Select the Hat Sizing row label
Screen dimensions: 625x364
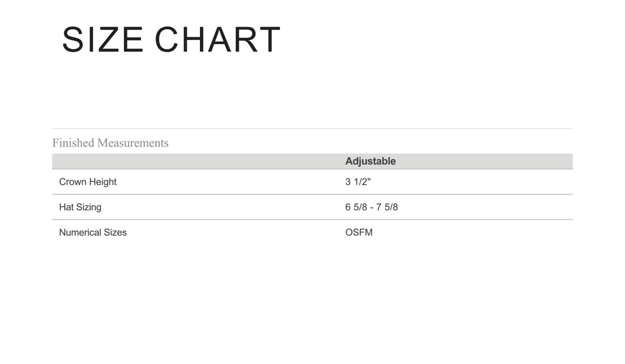pyautogui.click(x=80, y=207)
